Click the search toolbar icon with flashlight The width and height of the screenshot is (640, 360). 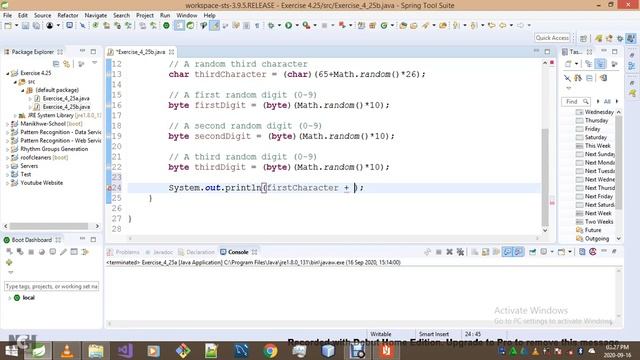point(425,26)
